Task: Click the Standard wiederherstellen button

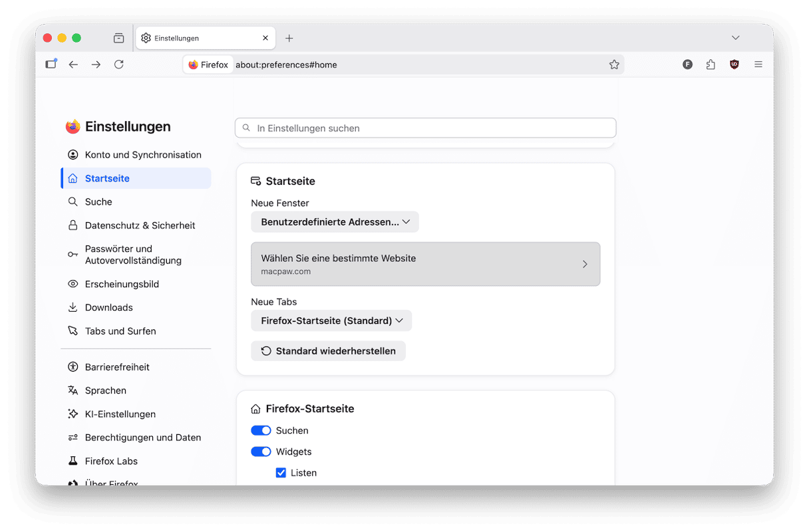Action: click(328, 351)
